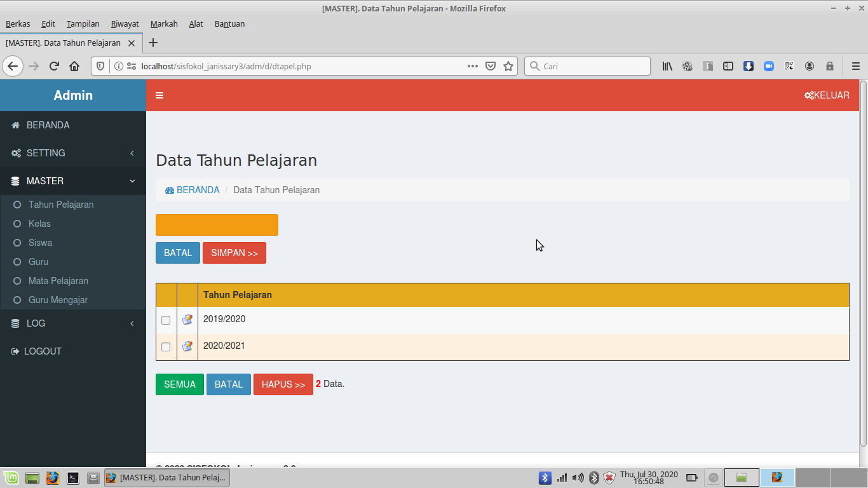Screen dimensions: 868x488
Task: Collapse the MASTER sidebar menu
Action: click(73, 181)
